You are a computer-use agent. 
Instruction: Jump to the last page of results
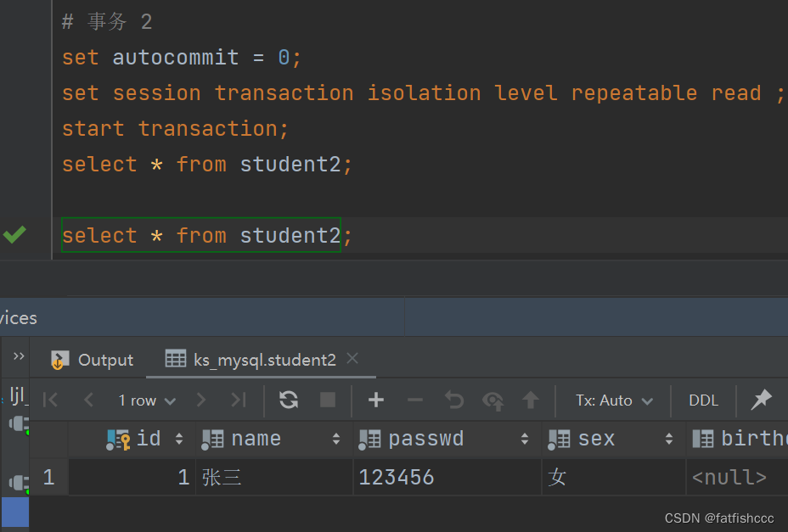pyautogui.click(x=239, y=400)
